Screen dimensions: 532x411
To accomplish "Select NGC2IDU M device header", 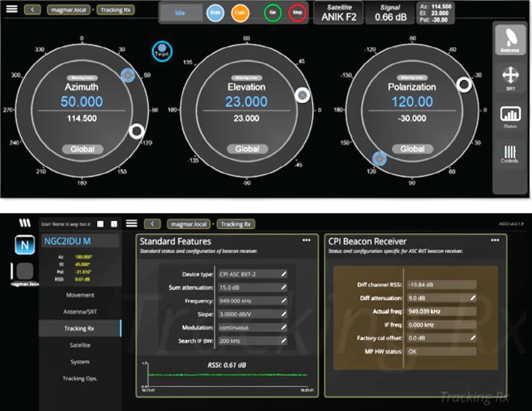I will tap(80, 242).
